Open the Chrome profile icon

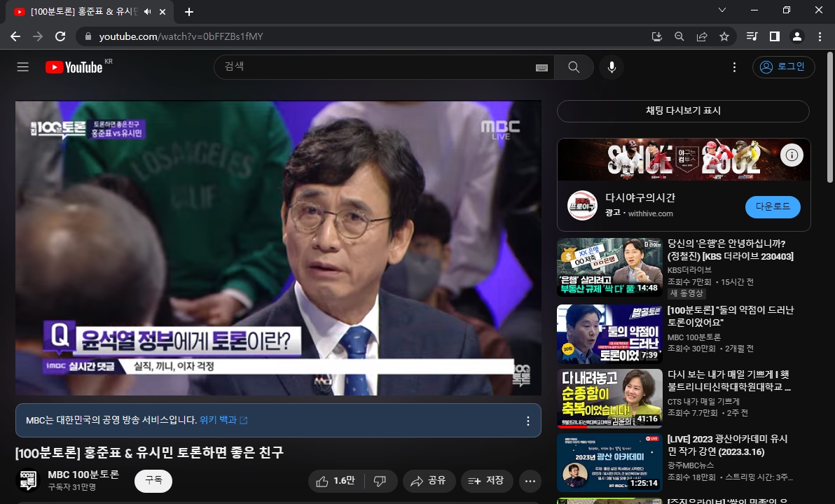[x=797, y=36]
